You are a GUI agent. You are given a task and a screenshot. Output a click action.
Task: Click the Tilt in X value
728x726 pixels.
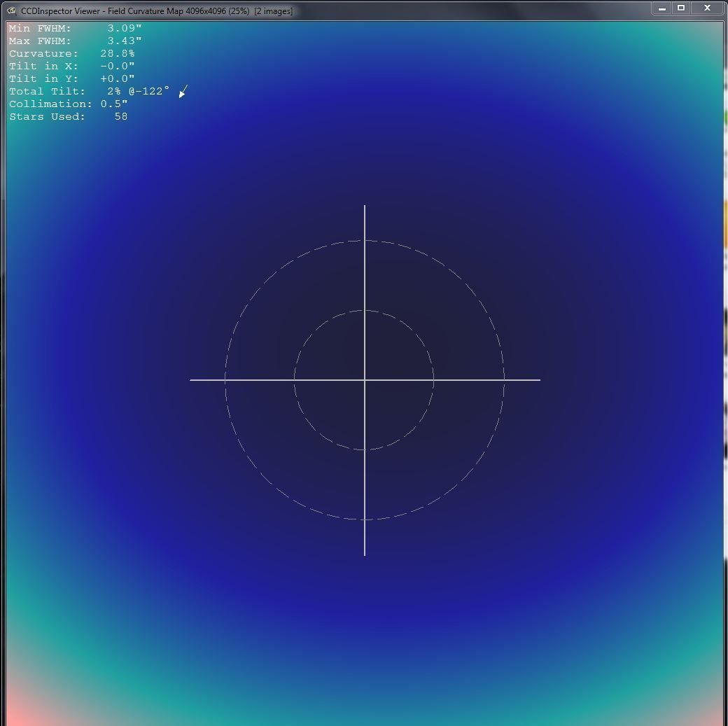(117, 67)
